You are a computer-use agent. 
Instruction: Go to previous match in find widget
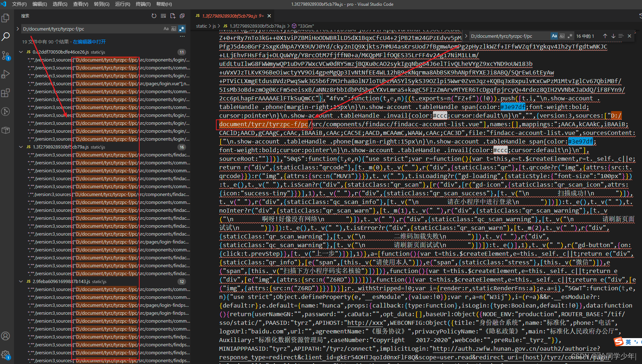coord(605,36)
